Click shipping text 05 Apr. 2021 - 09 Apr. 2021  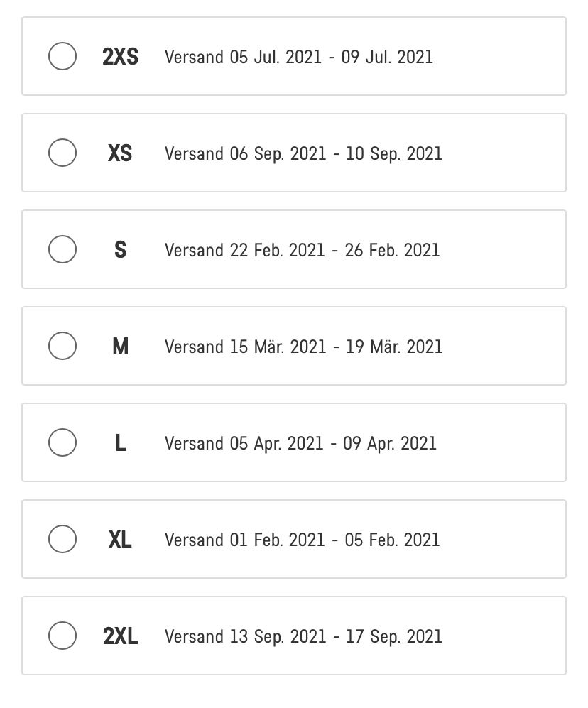click(300, 443)
